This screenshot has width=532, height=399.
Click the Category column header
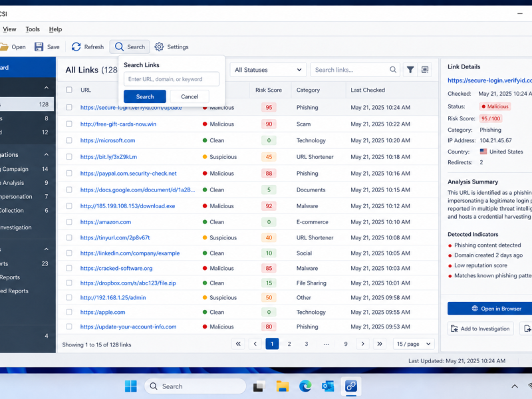coord(308,90)
